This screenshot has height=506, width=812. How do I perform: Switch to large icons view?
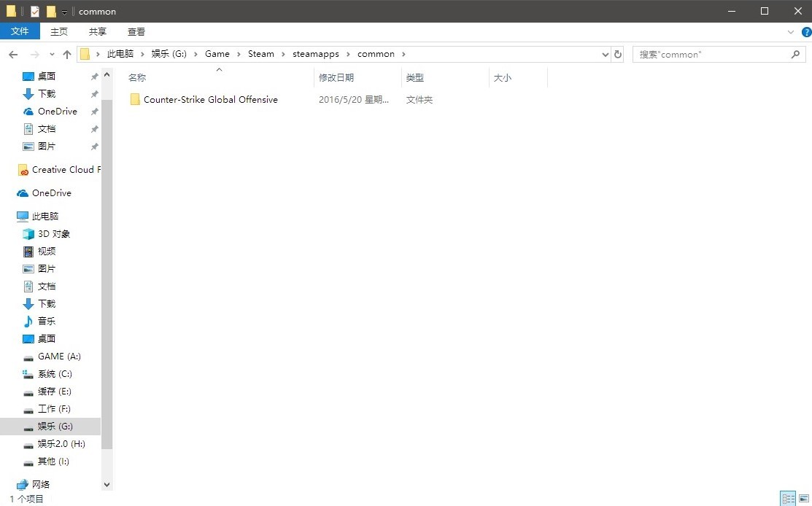(804, 499)
